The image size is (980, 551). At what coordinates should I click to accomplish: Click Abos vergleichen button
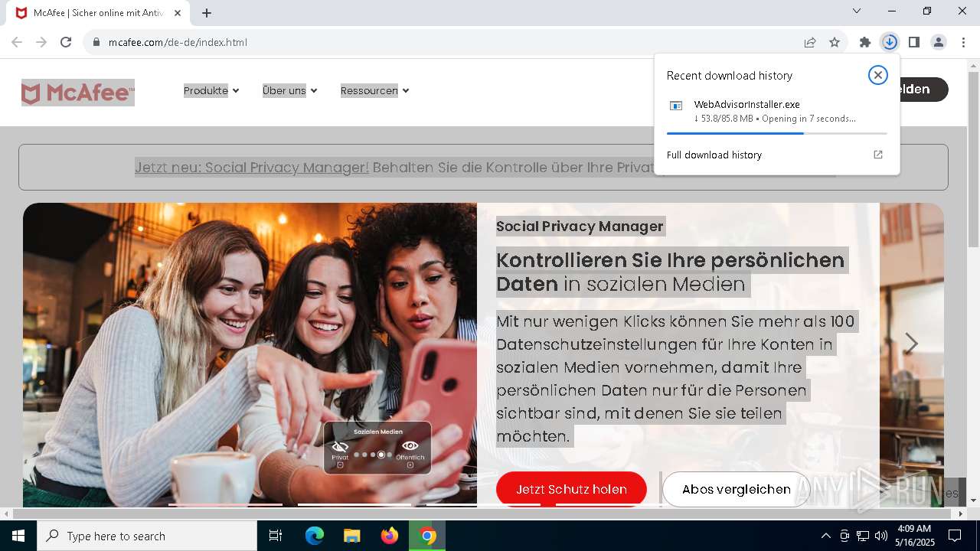click(736, 489)
